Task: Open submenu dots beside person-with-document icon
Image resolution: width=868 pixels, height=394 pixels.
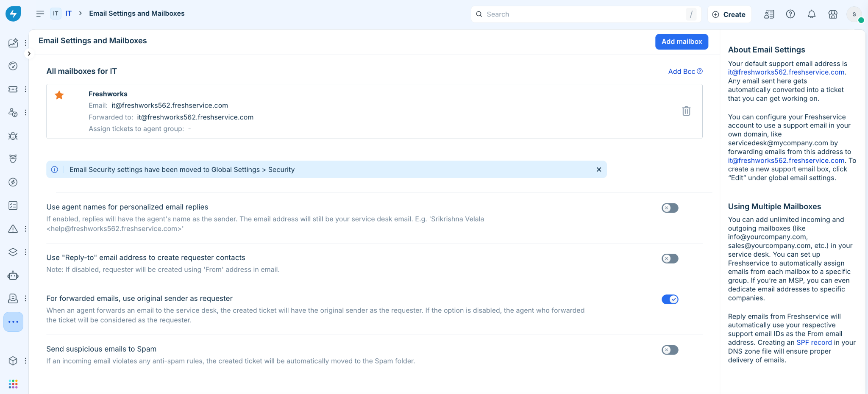Action: coord(25,299)
